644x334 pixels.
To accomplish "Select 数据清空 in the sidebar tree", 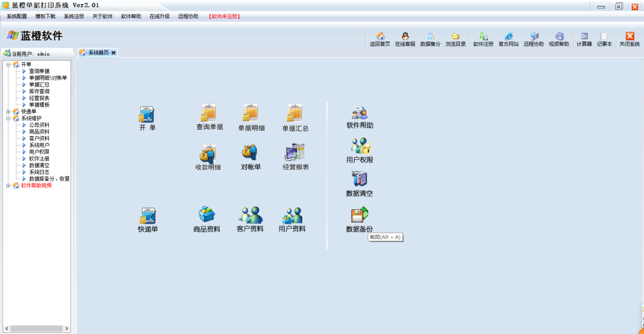I will pyautogui.click(x=39, y=165).
